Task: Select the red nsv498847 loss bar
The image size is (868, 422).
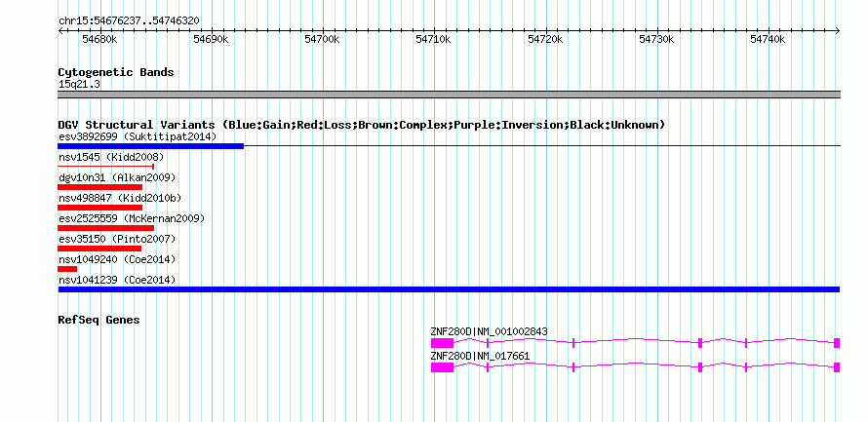Action: coord(99,208)
